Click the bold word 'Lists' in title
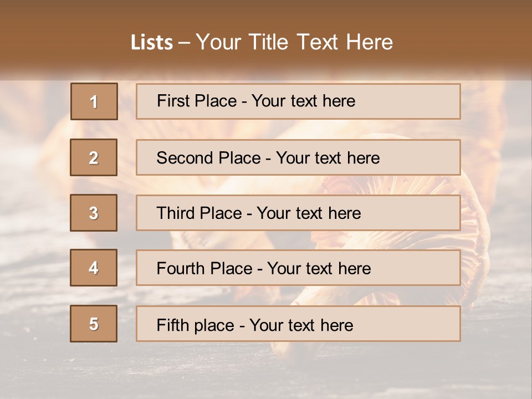The height and width of the screenshot is (399, 532). click(x=151, y=43)
